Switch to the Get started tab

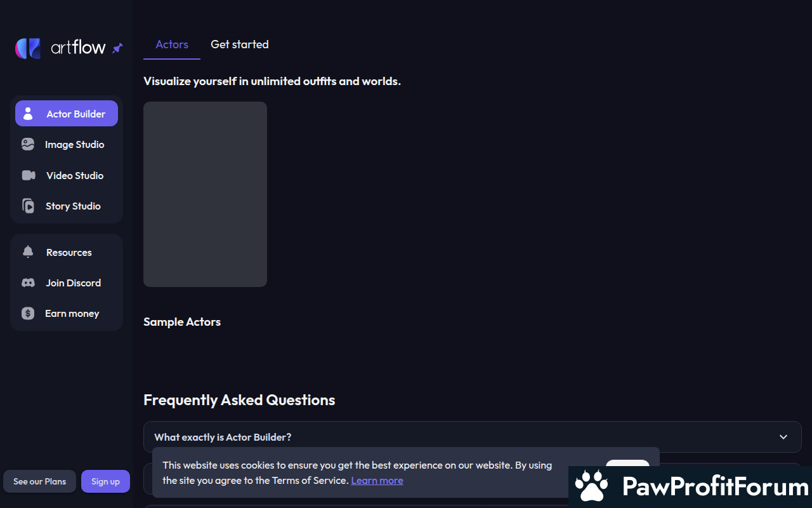240,44
